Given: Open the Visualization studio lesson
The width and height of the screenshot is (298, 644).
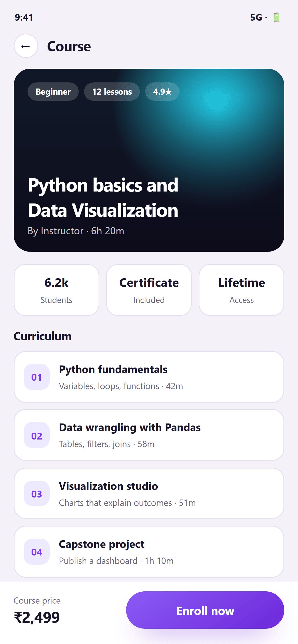Looking at the screenshot, I should tap(149, 493).
